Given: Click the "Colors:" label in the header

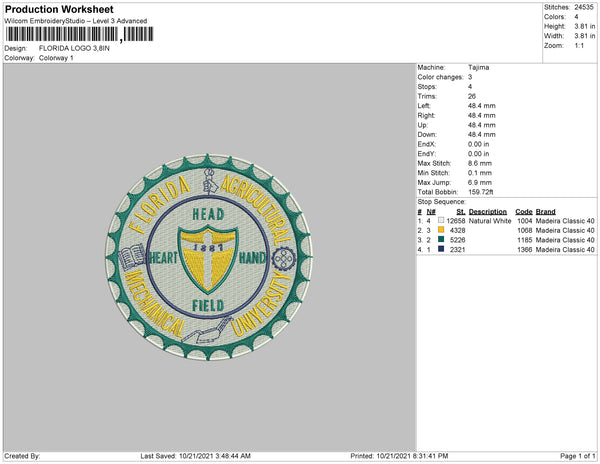Looking at the screenshot, I should coord(555,17).
